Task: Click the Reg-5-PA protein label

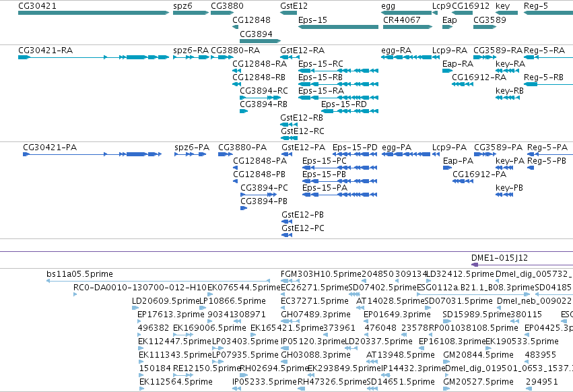Action: tap(547, 148)
